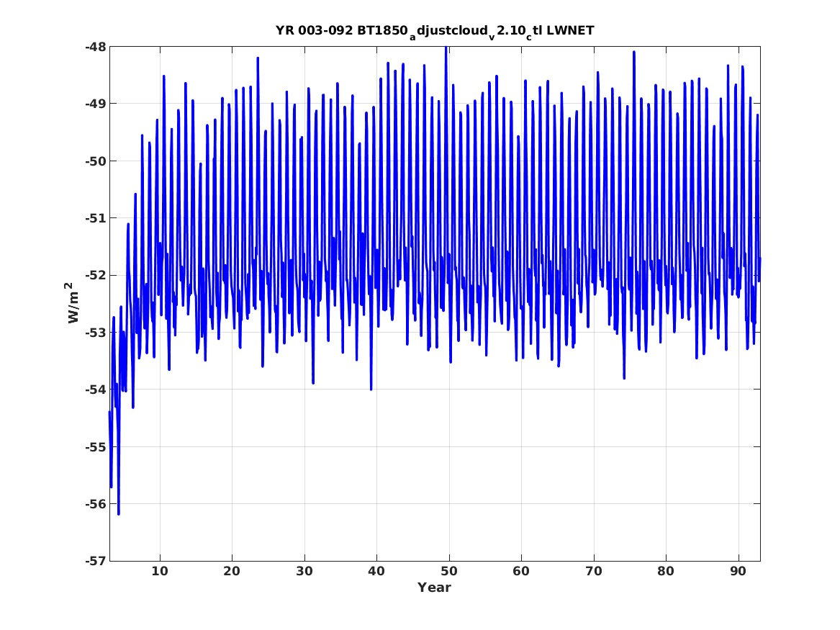Select x-axis tick label 40
Screen dimensions: 840x630
376,571
